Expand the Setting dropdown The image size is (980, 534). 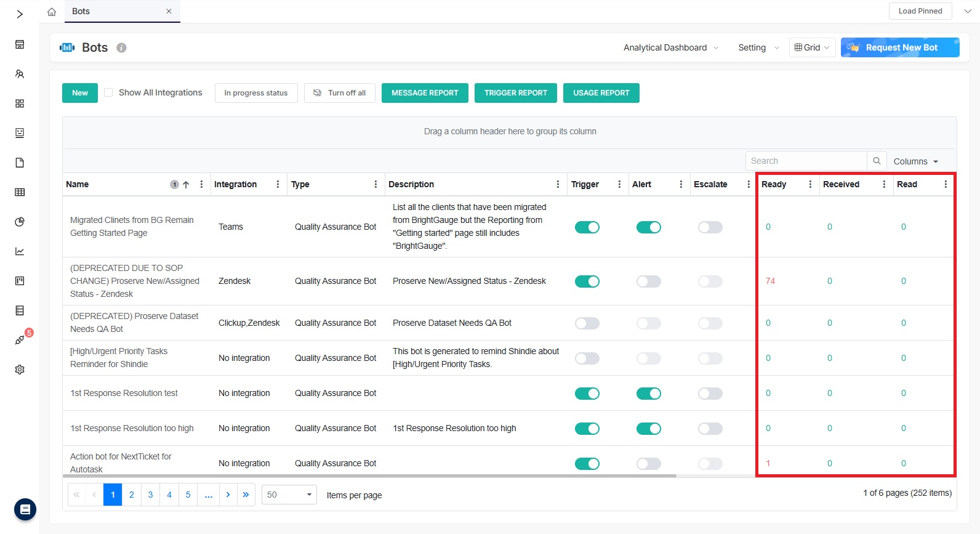(759, 47)
